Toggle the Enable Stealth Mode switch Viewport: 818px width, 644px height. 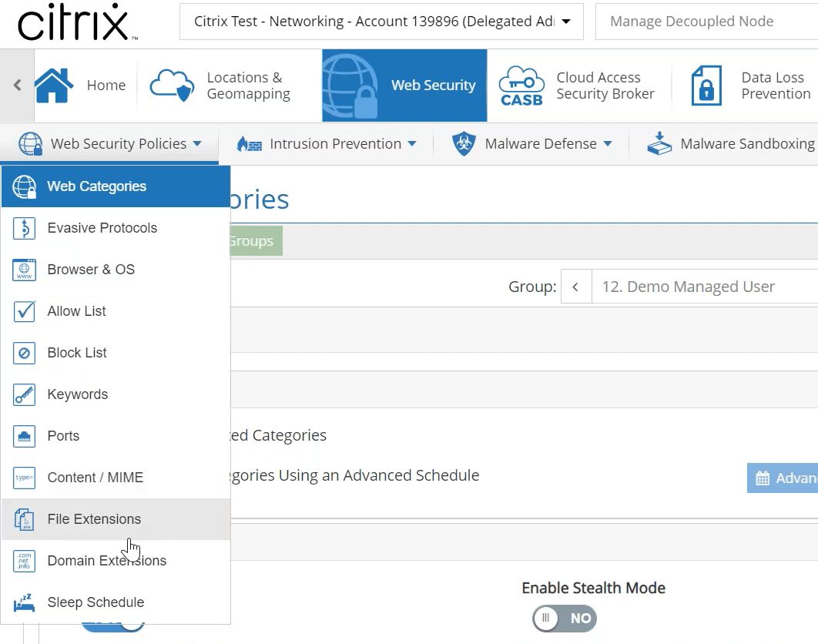click(565, 618)
